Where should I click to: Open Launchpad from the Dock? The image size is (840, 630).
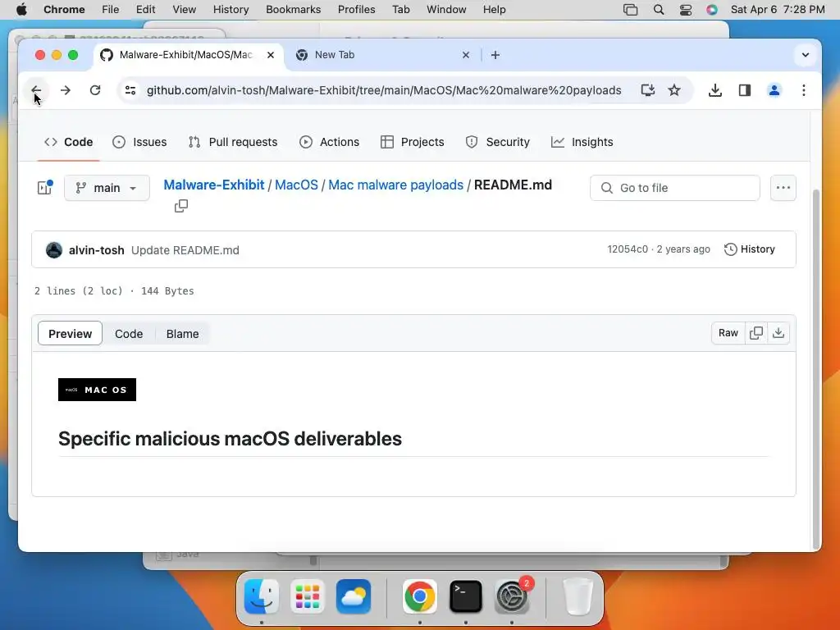(x=308, y=596)
